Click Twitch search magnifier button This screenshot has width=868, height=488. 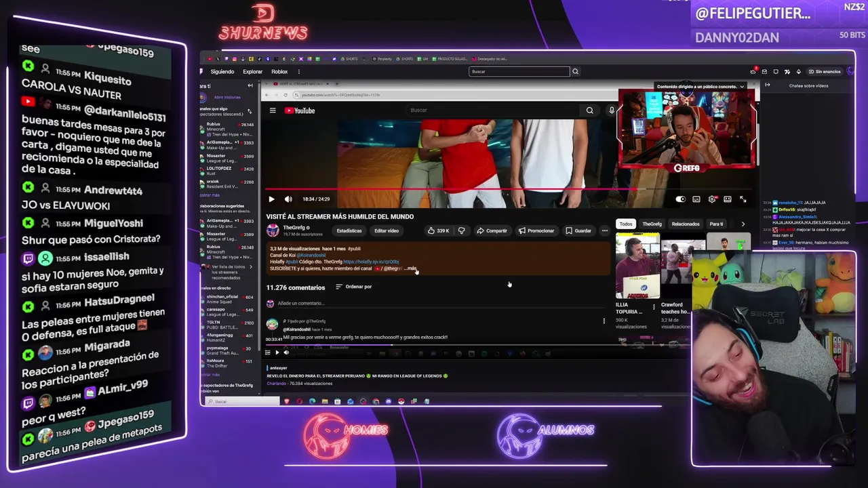(x=575, y=72)
